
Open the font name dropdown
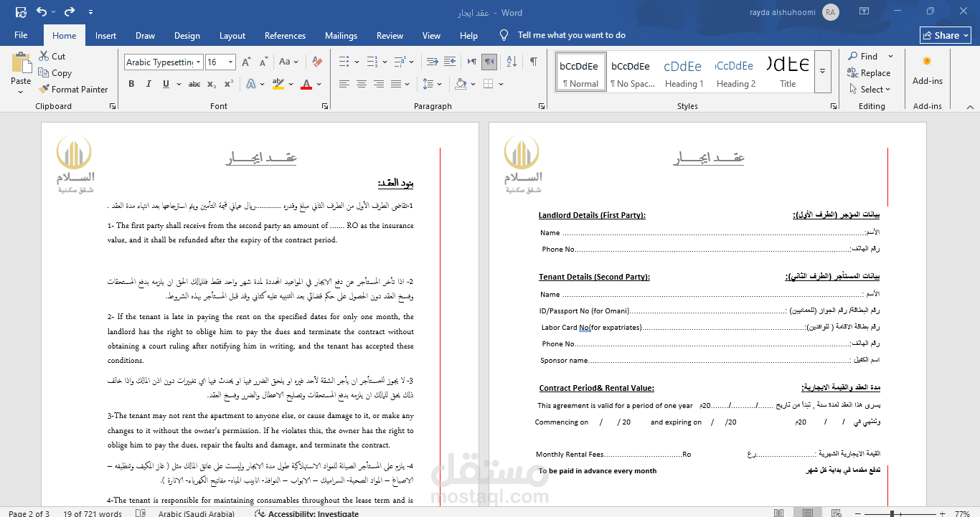(199, 62)
